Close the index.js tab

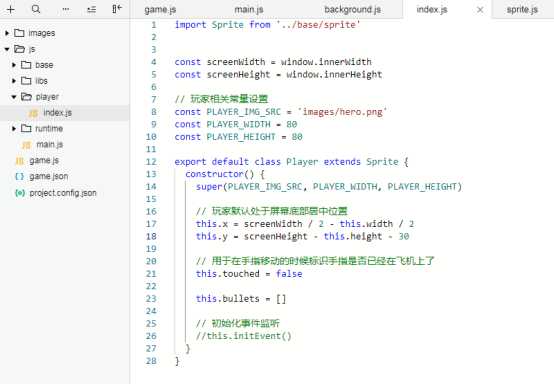(480, 10)
